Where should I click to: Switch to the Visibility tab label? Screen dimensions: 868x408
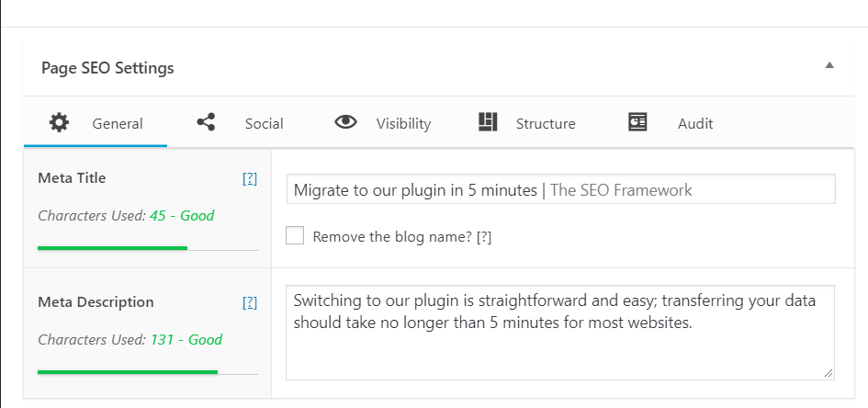click(x=403, y=123)
